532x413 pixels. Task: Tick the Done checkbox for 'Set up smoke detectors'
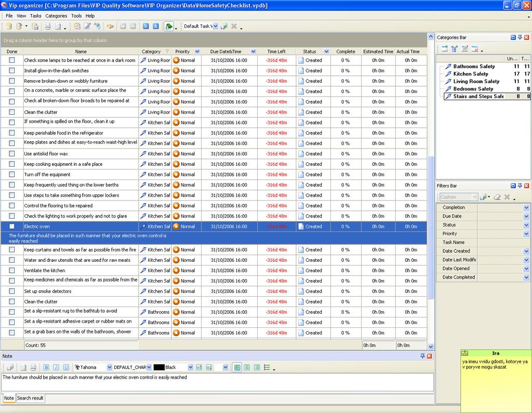(x=12, y=291)
